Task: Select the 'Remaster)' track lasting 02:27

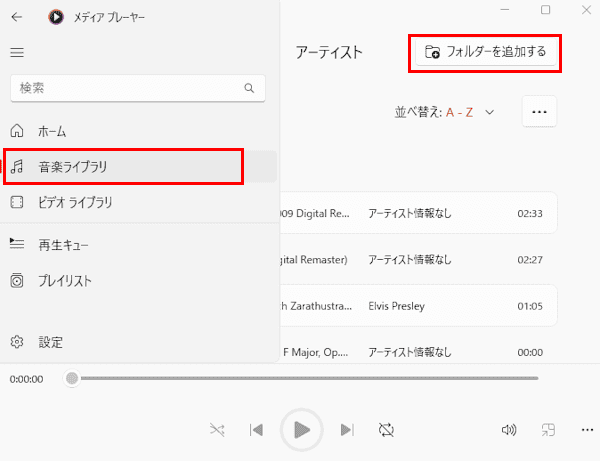Action: [419, 259]
